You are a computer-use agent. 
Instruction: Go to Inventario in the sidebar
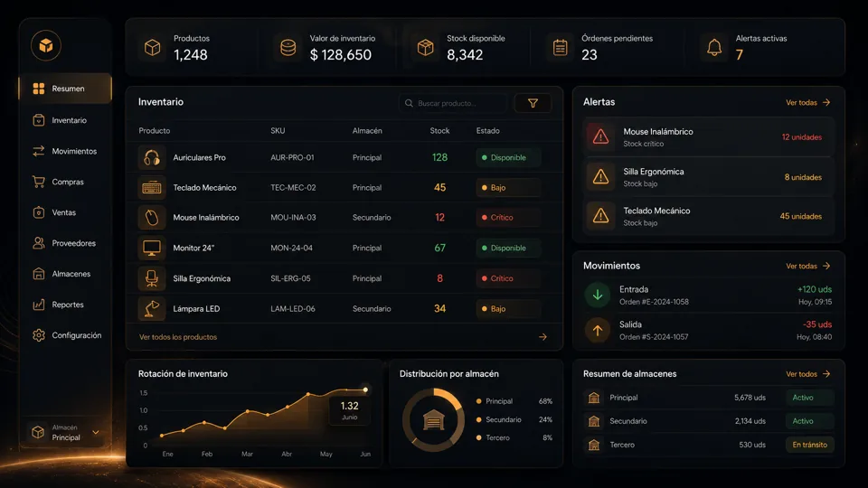65,120
